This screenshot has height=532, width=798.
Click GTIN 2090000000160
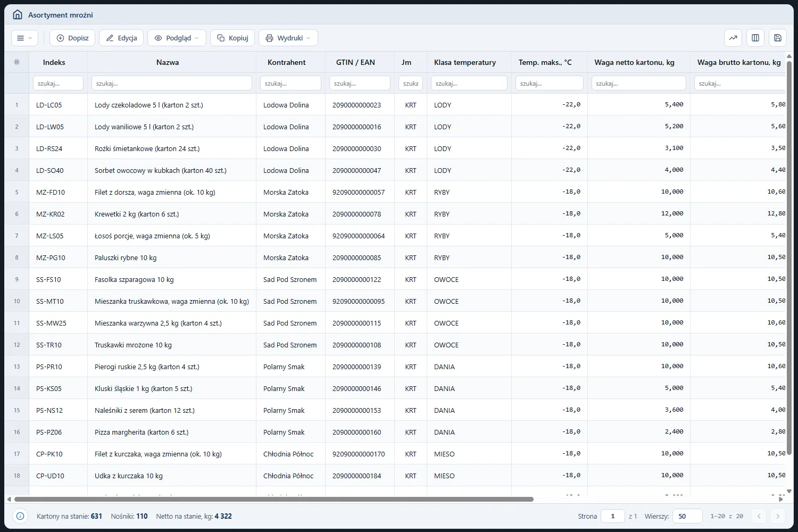point(357,432)
